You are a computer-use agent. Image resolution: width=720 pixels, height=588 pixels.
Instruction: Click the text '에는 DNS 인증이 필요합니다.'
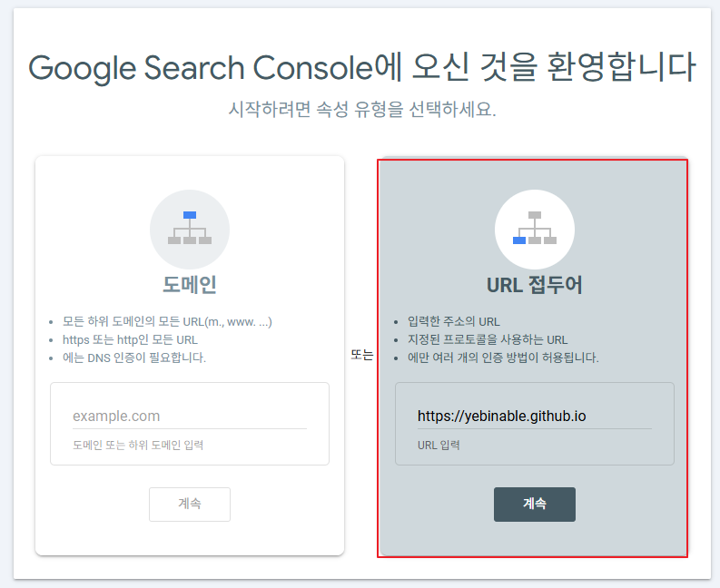click(x=134, y=358)
